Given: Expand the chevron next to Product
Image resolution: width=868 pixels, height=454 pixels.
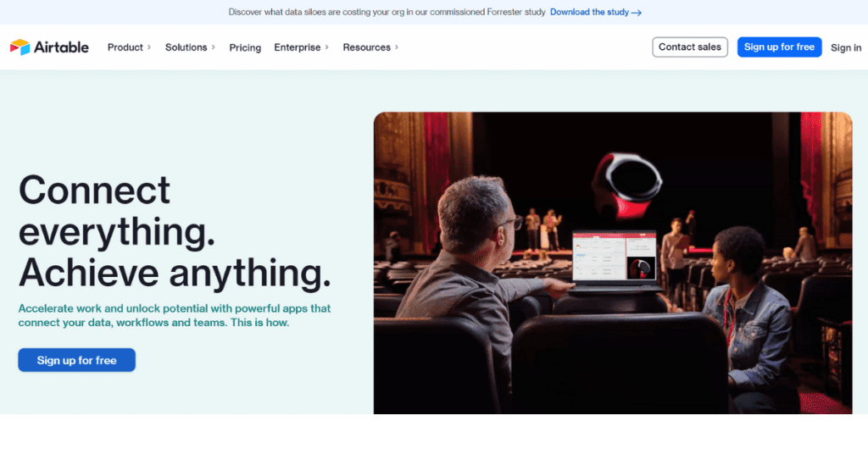Looking at the screenshot, I should point(149,47).
